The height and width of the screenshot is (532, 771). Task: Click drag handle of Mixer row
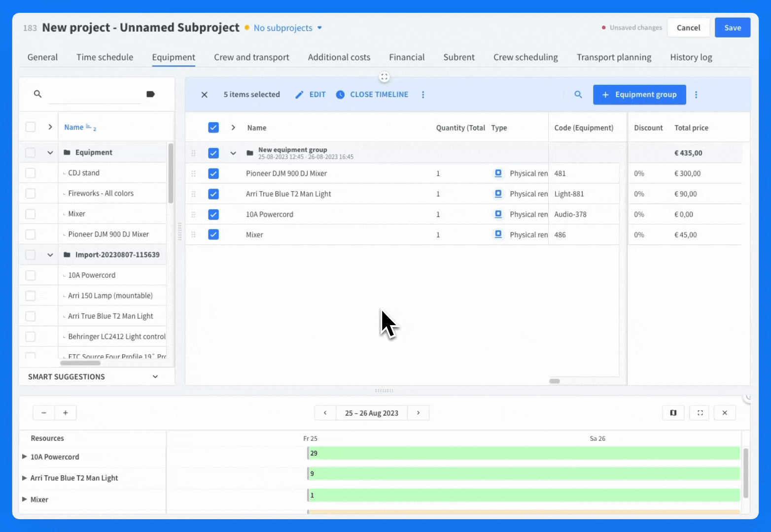click(193, 235)
